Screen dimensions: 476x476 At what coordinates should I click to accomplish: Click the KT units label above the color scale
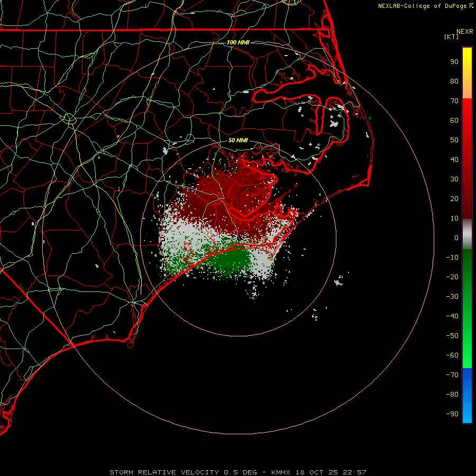(x=452, y=36)
